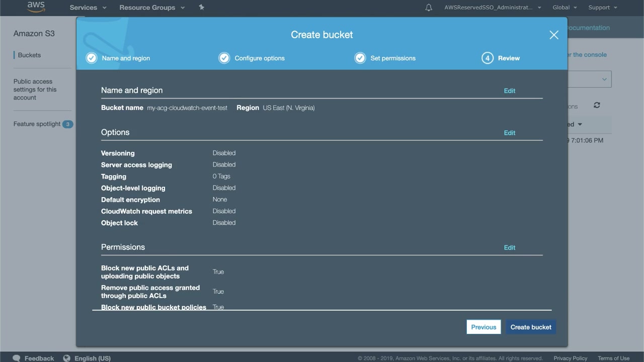Image resolution: width=644 pixels, height=362 pixels.
Task: Click the Versioning label
Action: point(118,153)
